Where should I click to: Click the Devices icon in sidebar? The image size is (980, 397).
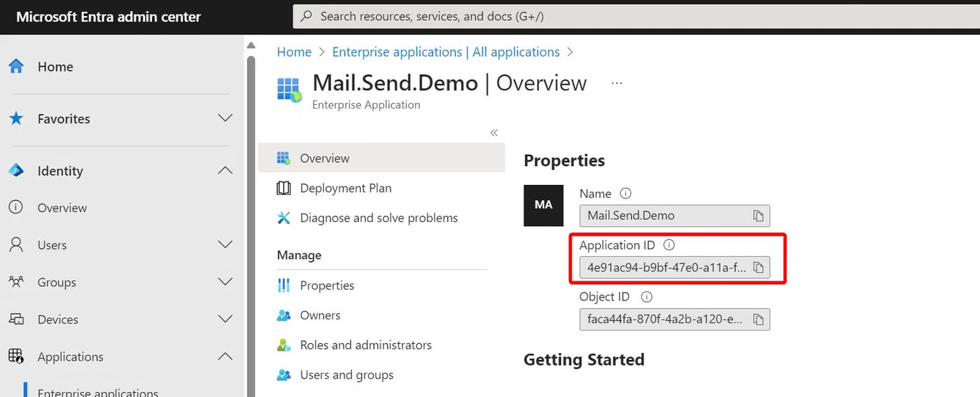tap(16, 319)
